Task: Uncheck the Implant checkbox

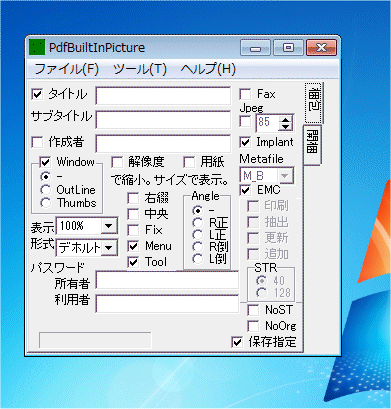Action: (245, 142)
